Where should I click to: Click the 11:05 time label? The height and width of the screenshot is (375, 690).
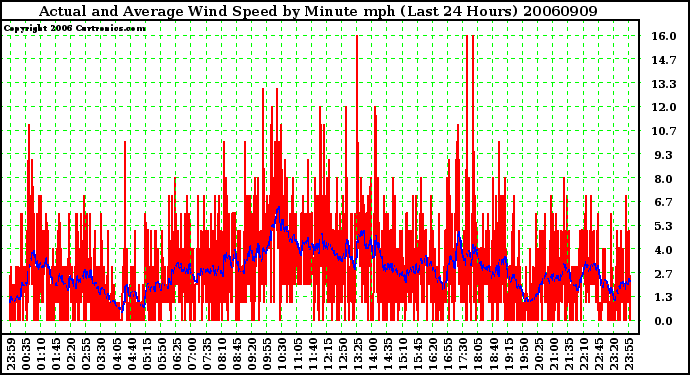tap(297, 354)
